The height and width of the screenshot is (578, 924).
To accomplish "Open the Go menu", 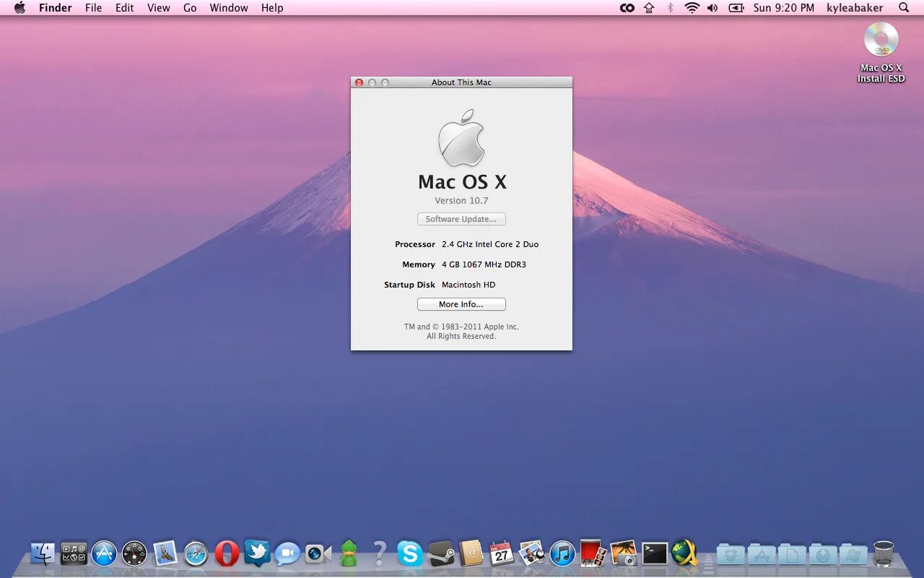I will tap(190, 8).
